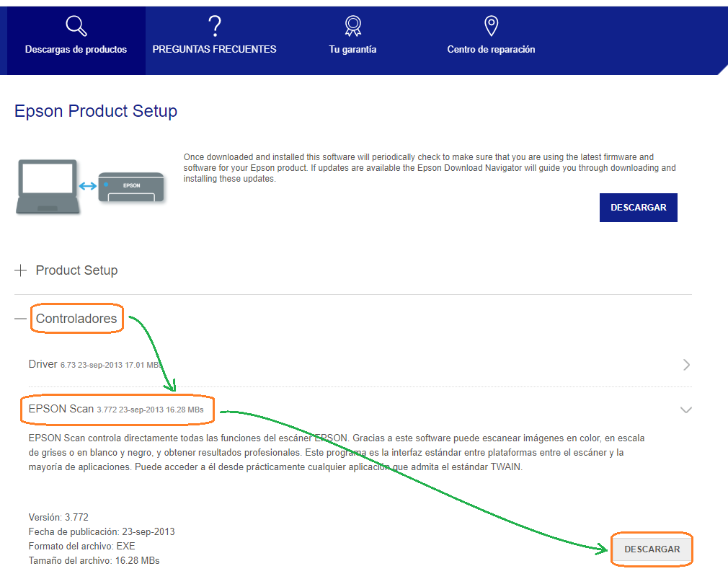
Task: Collapse the EPSON Scan row chevron
Action: click(x=685, y=410)
